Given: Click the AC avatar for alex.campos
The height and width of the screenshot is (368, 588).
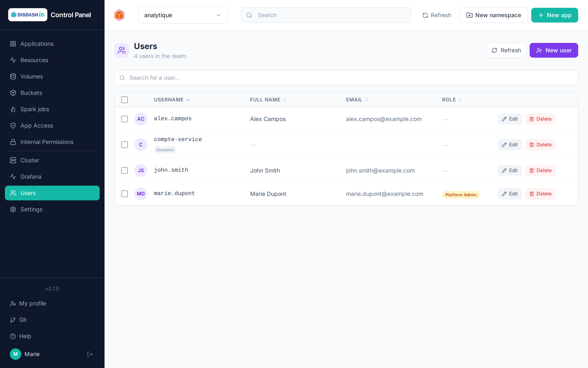Looking at the screenshot, I should (141, 119).
